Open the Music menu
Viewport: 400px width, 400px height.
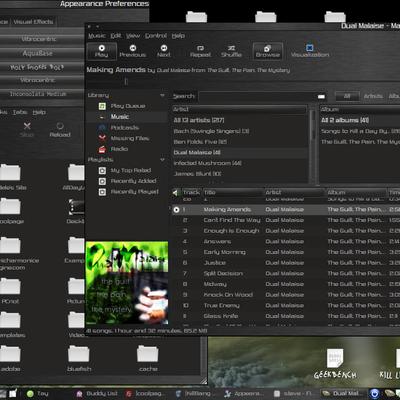point(97,36)
